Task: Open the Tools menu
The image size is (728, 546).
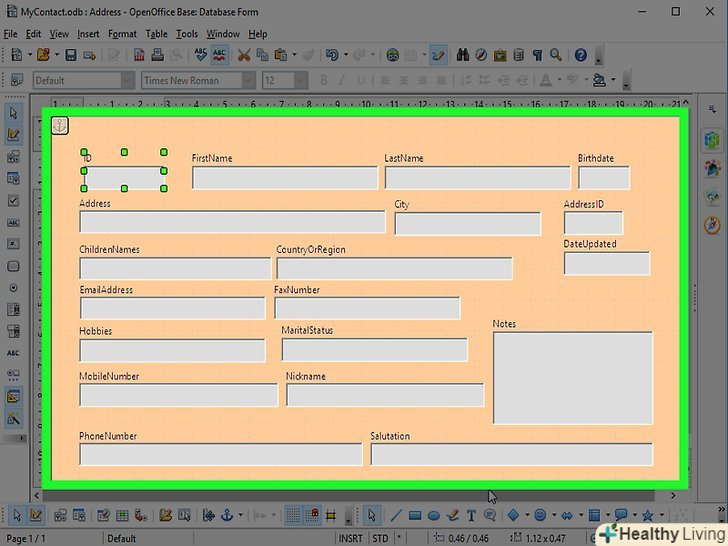Action: point(187,34)
